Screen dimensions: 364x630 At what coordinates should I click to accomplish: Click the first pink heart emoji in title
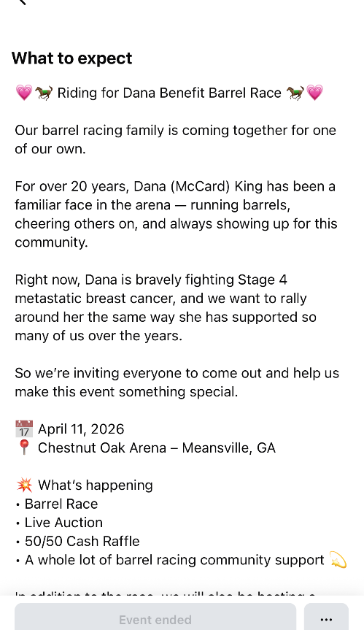(x=23, y=93)
